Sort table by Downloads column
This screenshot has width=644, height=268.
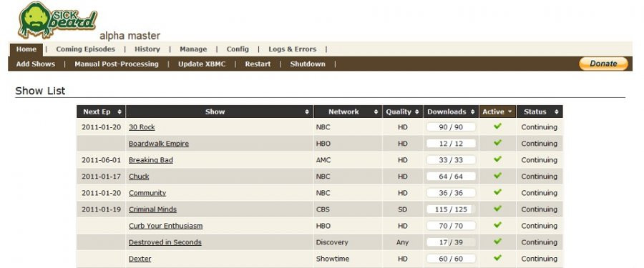(x=451, y=111)
